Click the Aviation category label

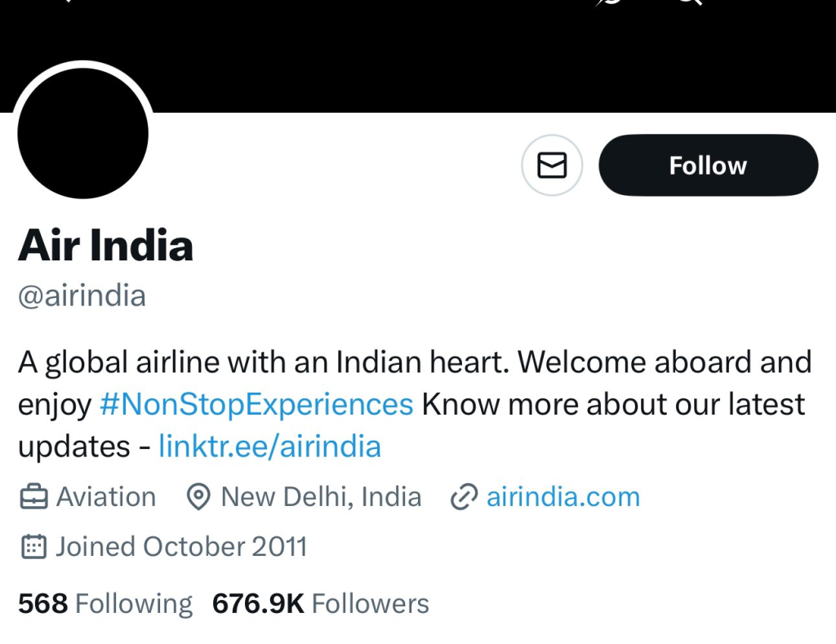[x=105, y=497]
